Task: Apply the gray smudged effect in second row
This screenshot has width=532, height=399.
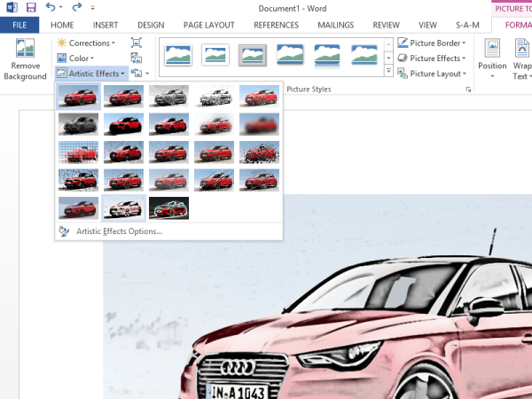Action: [x=78, y=124]
